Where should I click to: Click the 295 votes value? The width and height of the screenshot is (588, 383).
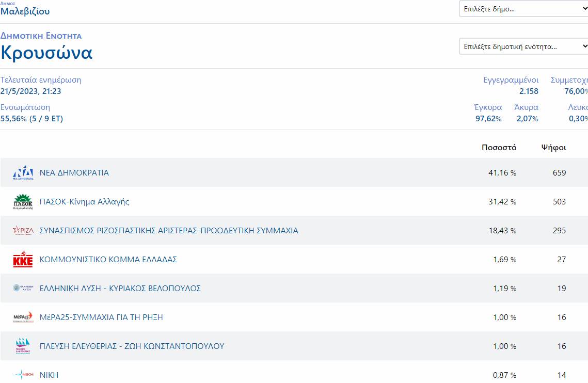[559, 230]
